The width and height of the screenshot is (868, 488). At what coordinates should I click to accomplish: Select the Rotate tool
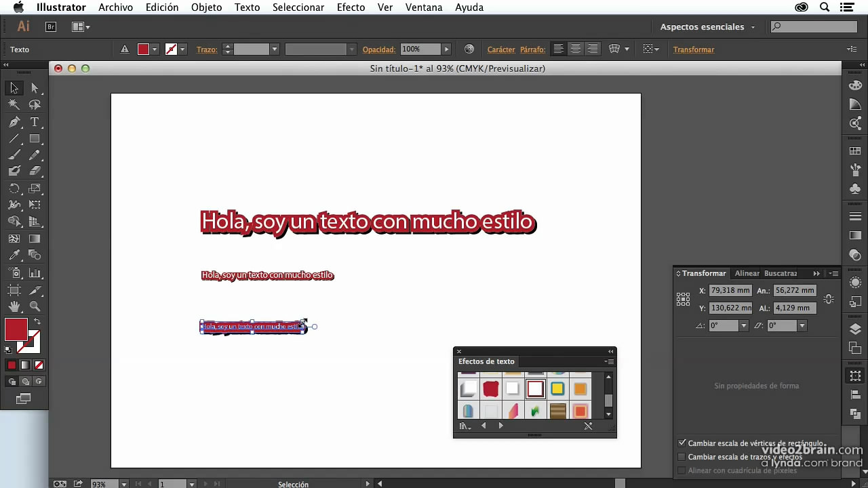pyautogui.click(x=14, y=188)
